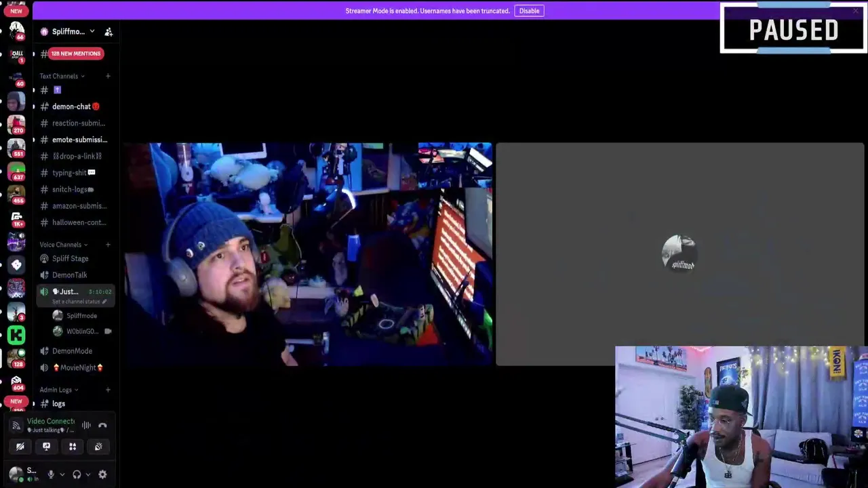The height and width of the screenshot is (488, 868).
Task: Open the demon-chat channel
Action: point(75,106)
